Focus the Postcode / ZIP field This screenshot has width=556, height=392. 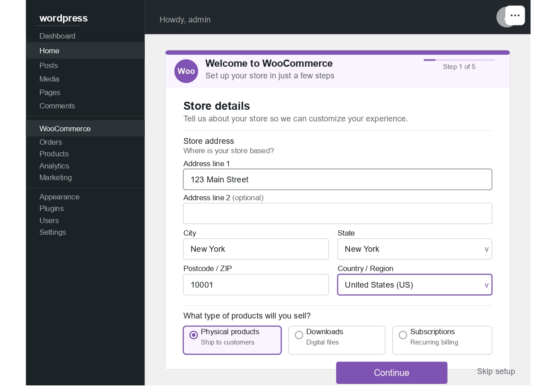[x=256, y=285]
